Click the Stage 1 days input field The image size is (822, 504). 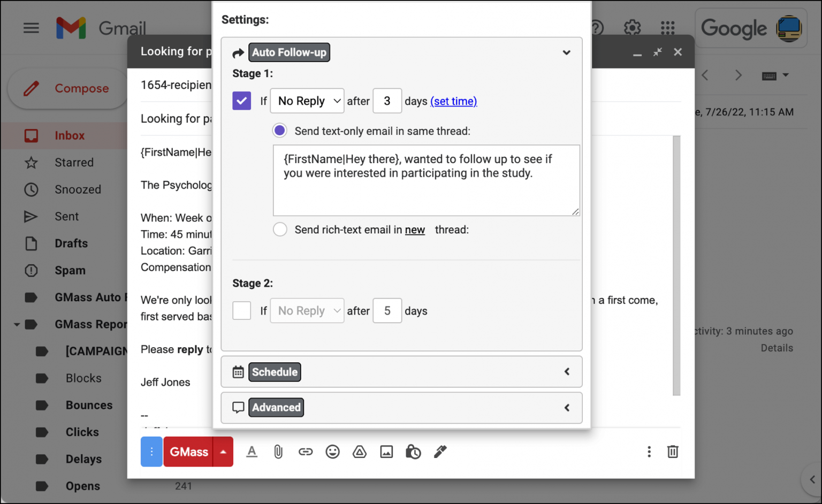point(387,101)
